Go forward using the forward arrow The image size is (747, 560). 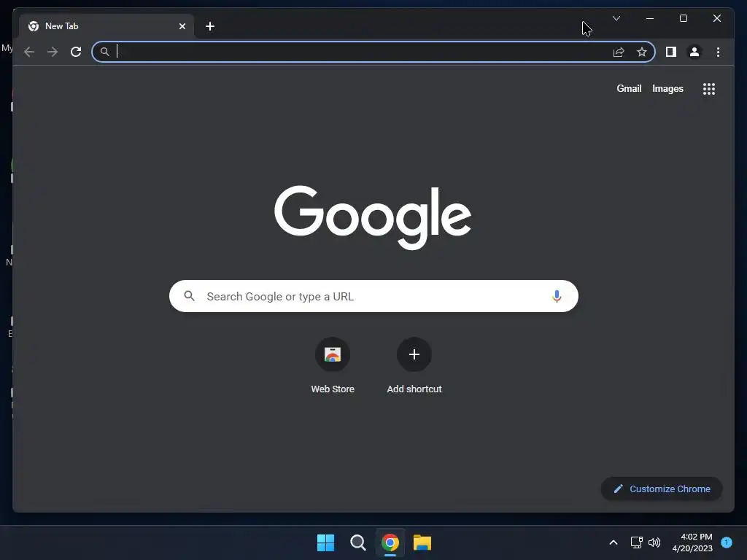point(53,52)
